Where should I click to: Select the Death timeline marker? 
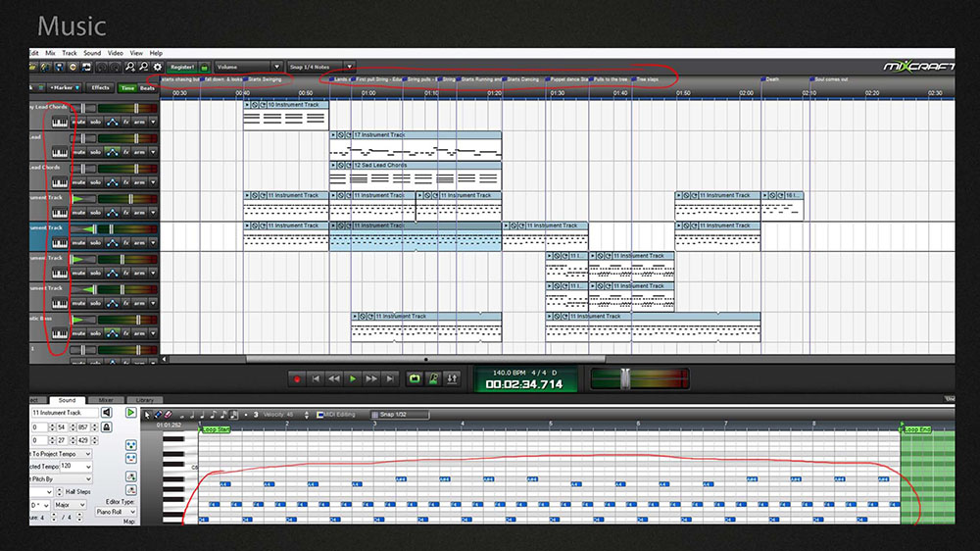point(771,79)
